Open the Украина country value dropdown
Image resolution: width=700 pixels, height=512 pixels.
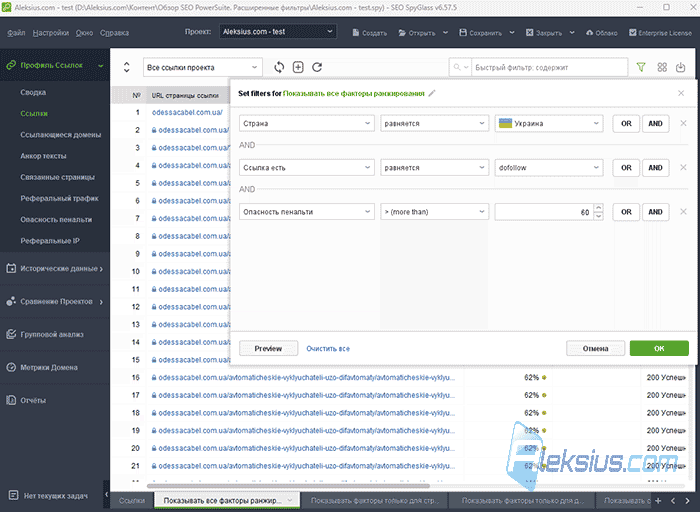[549, 124]
